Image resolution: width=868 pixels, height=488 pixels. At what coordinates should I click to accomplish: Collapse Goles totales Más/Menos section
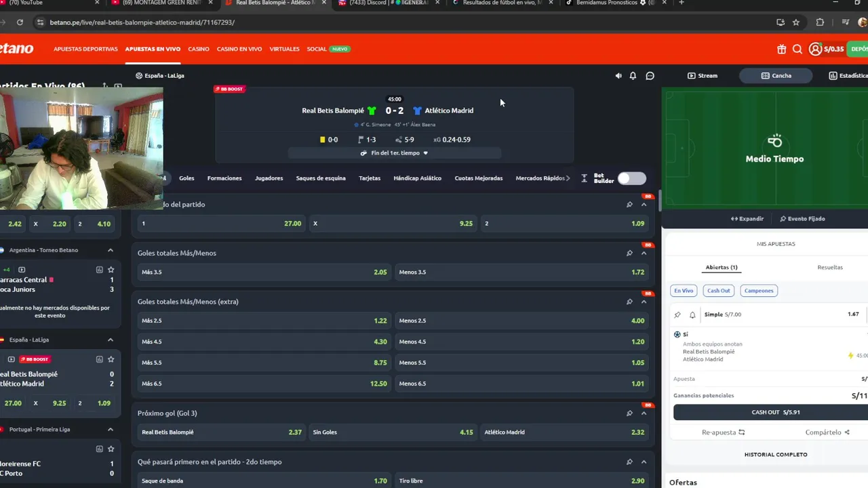coord(644,253)
